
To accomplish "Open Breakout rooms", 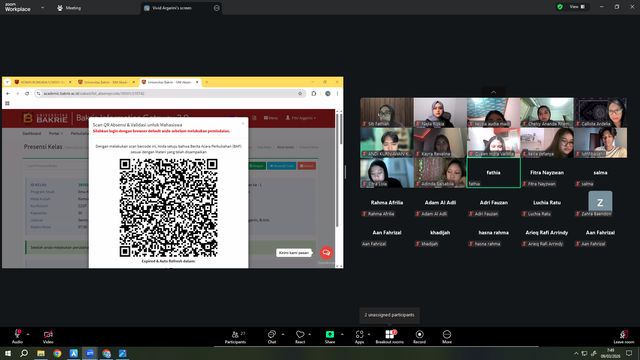I will (389, 337).
